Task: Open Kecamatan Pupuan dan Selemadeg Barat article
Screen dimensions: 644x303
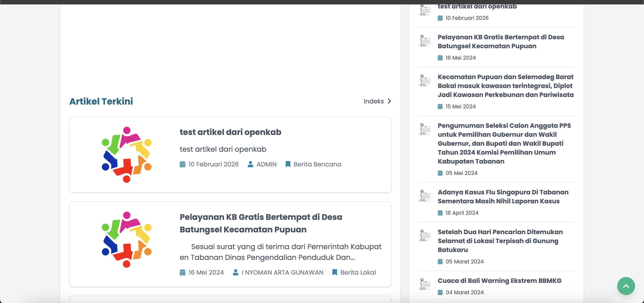Action: pyautogui.click(x=506, y=86)
